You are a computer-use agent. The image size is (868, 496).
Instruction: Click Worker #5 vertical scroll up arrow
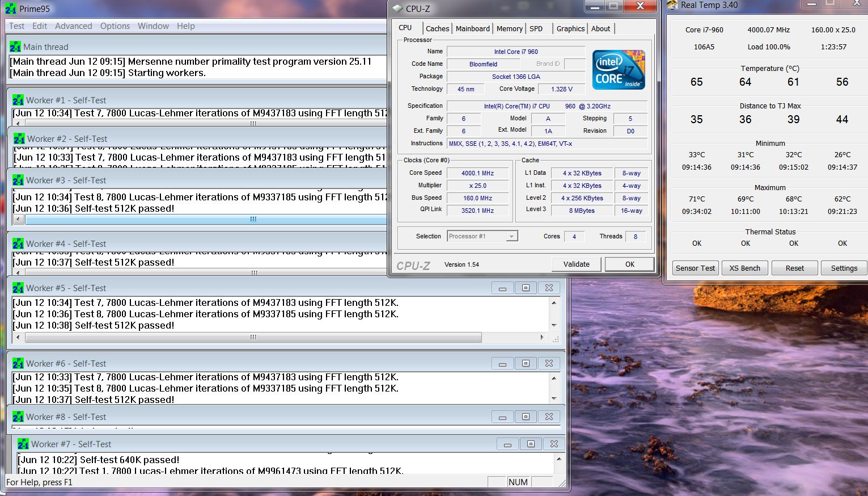(554, 302)
